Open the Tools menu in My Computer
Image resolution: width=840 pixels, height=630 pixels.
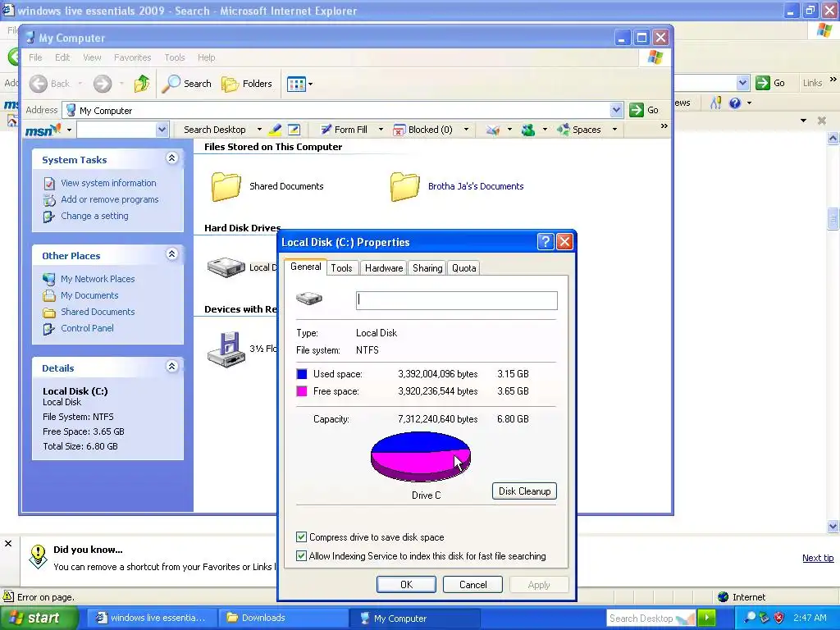[175, 57]
